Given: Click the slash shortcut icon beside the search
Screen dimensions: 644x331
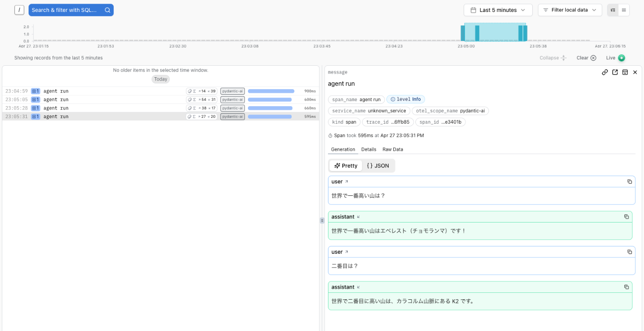Looking at the screenshot, I should (x=19, y=10).
